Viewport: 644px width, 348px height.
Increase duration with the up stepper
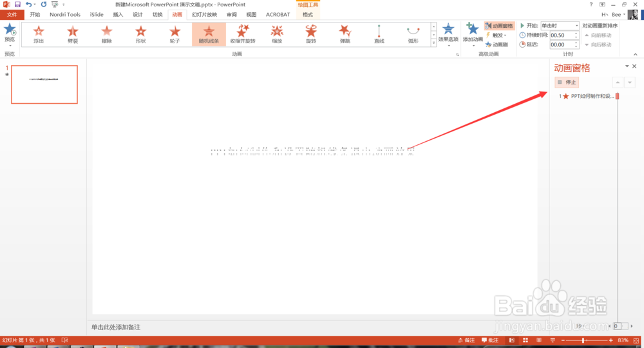tap(576, 34)
